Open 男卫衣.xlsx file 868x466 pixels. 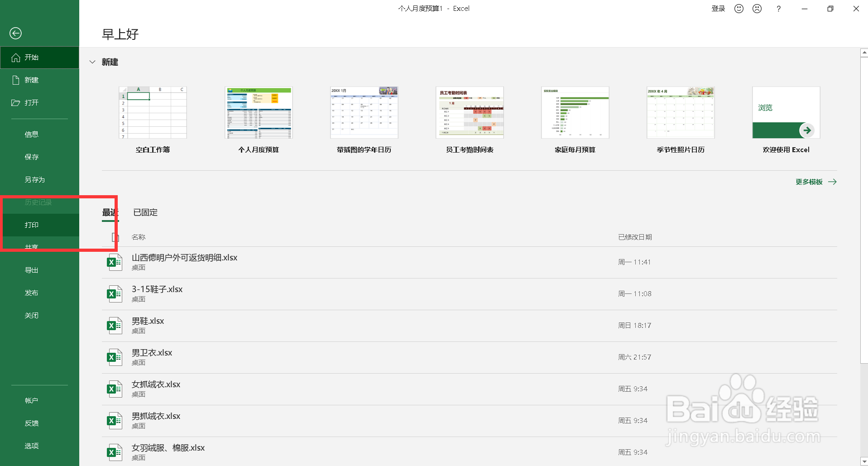470,358
